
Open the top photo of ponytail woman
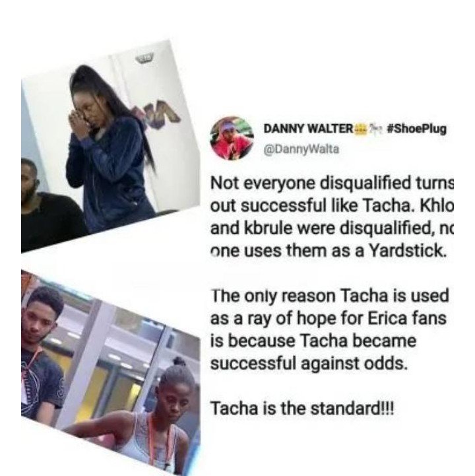click(x=110, y=146)
